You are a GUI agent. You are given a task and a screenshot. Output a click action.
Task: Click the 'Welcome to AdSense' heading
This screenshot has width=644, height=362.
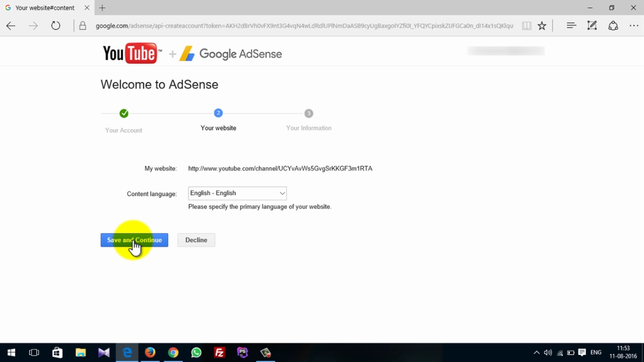pos(159,85)
